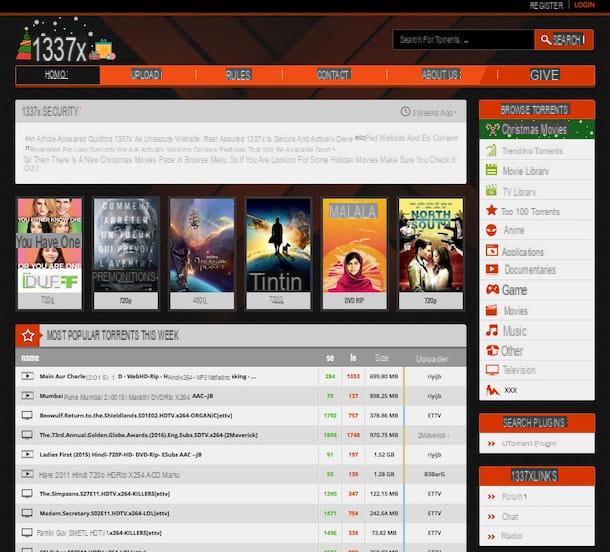Click uploader 2Maverick on Golden Globe row

coord(433,435)
